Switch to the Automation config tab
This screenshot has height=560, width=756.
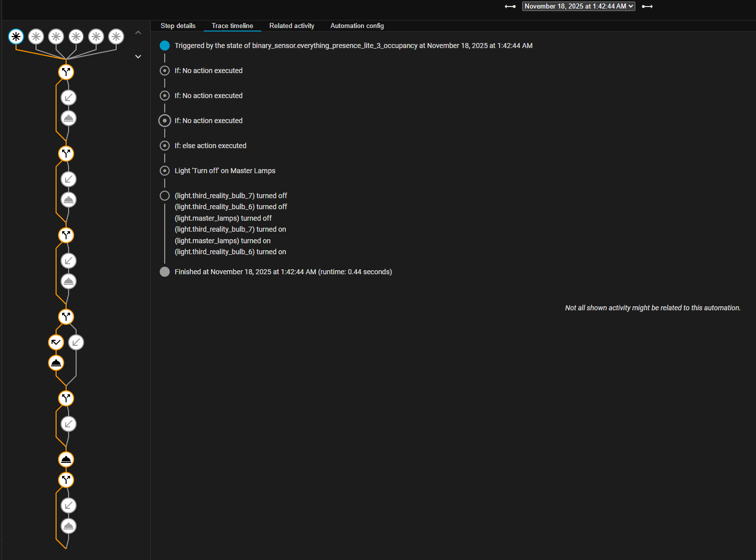pyautogui.click(x=357, y=26)
